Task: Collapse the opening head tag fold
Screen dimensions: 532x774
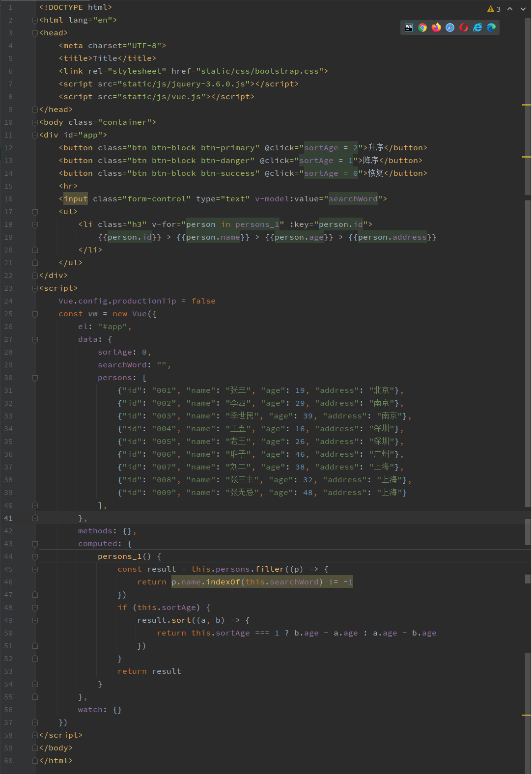Action: (35, 33)
